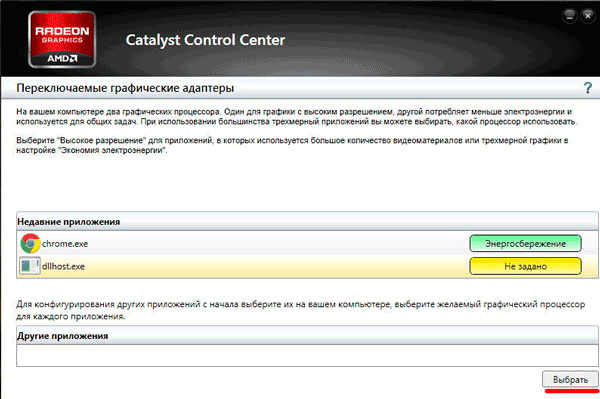Click the empty Другие приложения list box

tap(307, 355)
